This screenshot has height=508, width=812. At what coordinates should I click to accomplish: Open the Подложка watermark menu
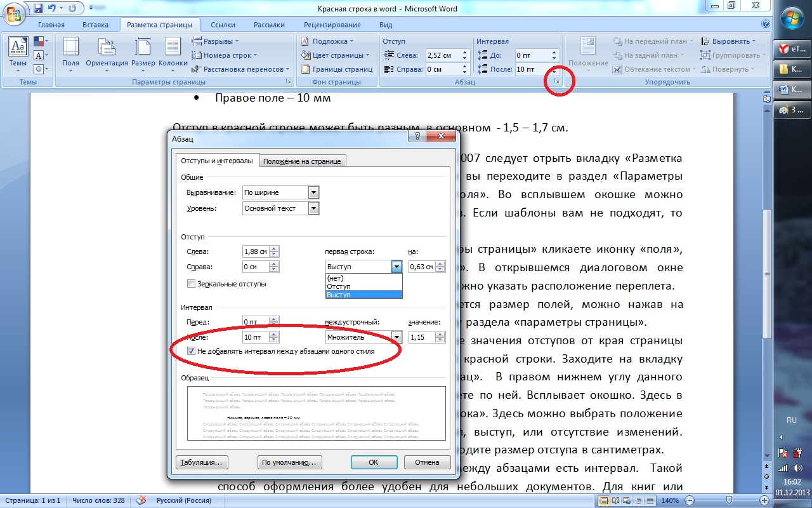[326, 41]
